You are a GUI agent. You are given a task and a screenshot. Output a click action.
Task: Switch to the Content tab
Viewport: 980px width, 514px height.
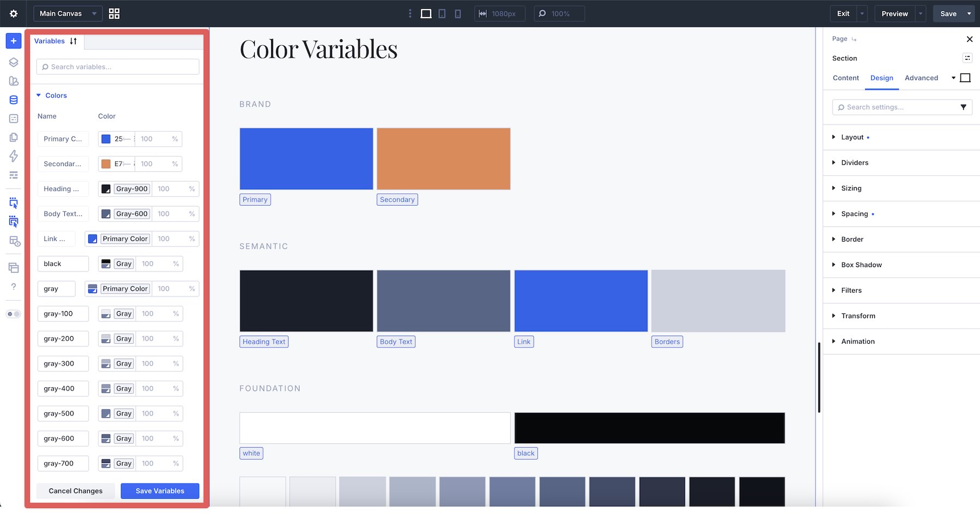(x=846, y=78)
